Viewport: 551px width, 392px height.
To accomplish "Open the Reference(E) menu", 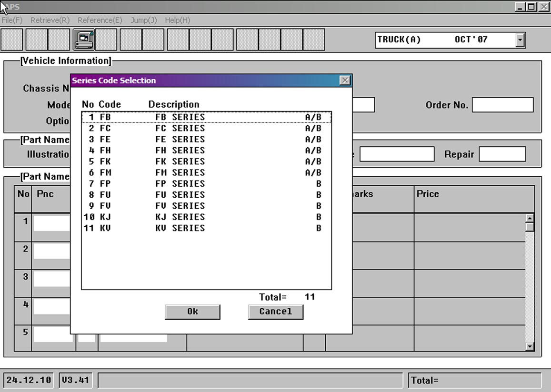I will 100,20.
